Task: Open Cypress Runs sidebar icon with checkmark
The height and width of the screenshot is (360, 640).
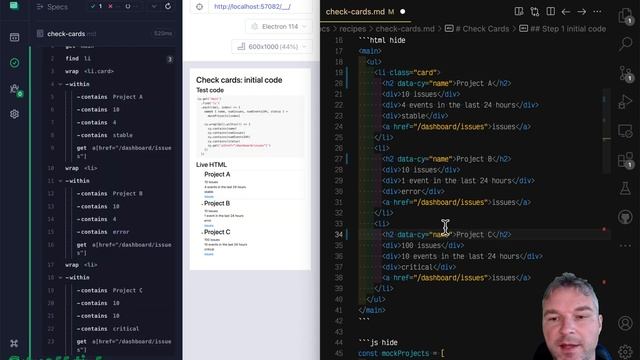Action: 14,63
